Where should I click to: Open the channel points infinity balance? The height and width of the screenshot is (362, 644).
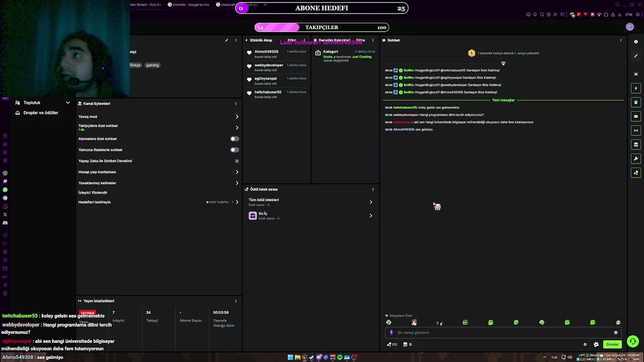[392, 344]
